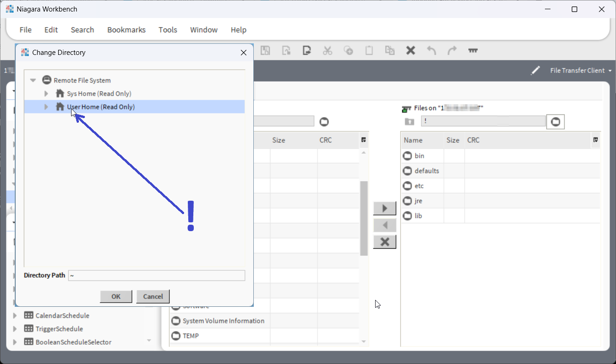This screenshot has height=364, width=616.
Task: Click the Copy toolbar icon
Action: pos(348,50)
